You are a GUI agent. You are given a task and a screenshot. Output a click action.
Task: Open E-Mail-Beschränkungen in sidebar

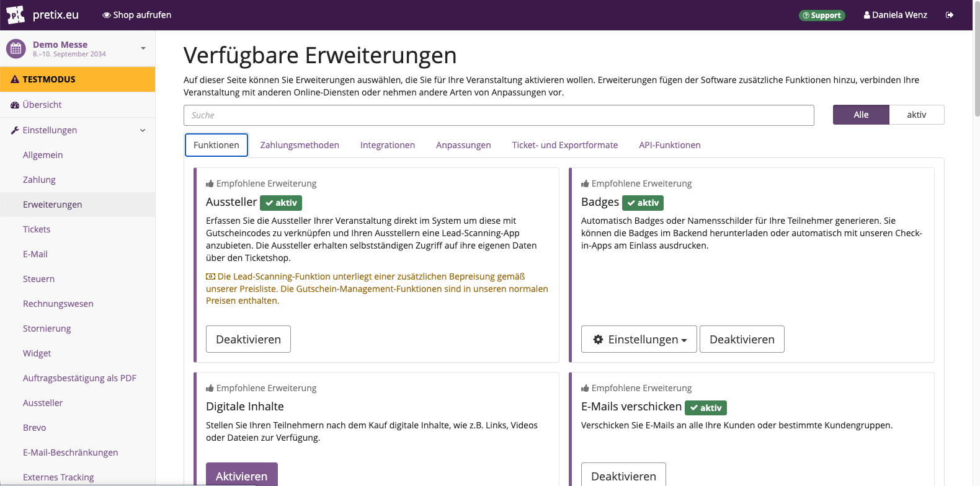point(78,453)
